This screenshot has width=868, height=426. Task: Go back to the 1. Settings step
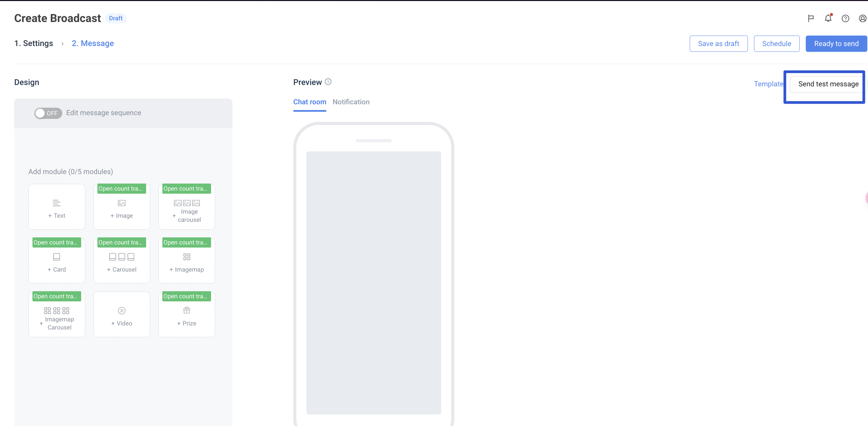pyautogui.click(x=33, y=43)
